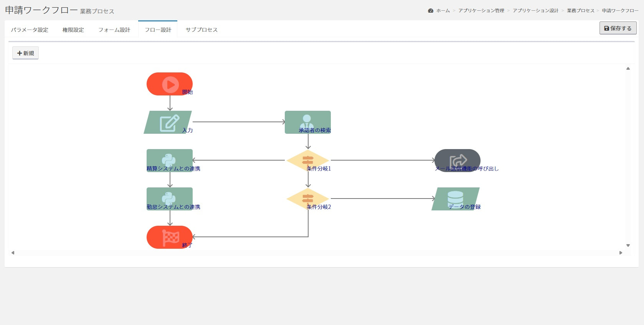Open アプリケーション設計 breadcrumb link
The width and height of the screenshot is (644, 325).
tap(535, 11)
